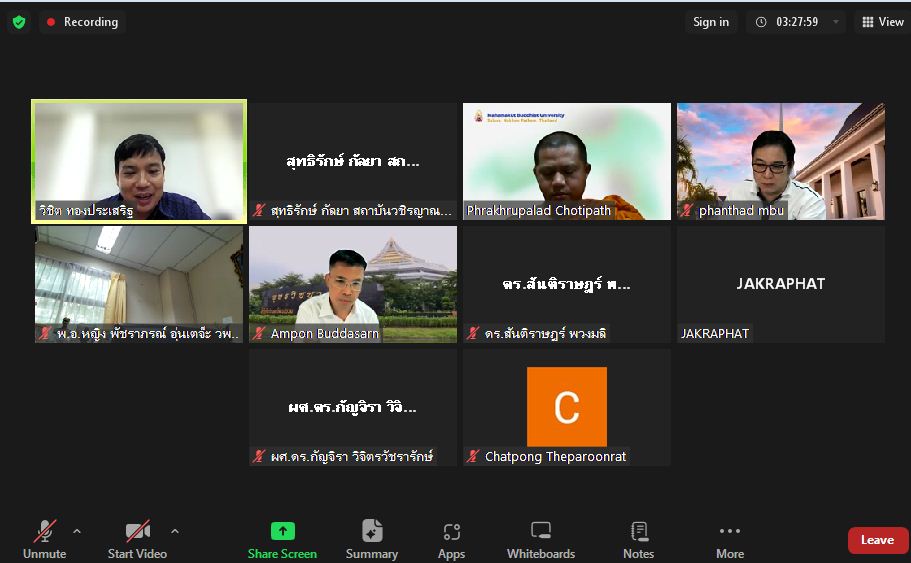Open the meeting timer dropdown arrow
The image size is (911, 563).
[835, 22]
